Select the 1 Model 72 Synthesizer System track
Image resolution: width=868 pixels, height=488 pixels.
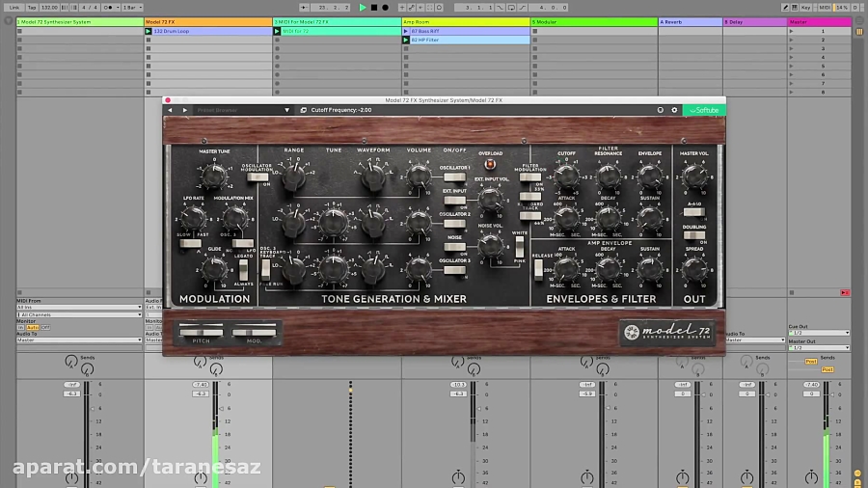(80, 22)
